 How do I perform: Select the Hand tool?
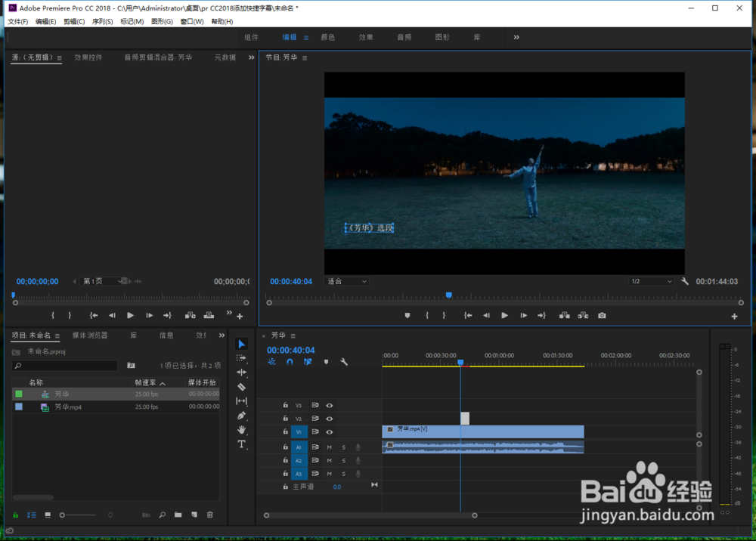coord(242,430)
